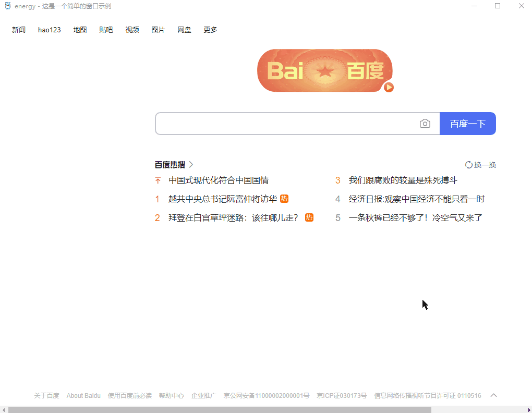This screenshot has height=413, width=532.
Task: Click the refresh icon for hot searches
Action: 468,165
